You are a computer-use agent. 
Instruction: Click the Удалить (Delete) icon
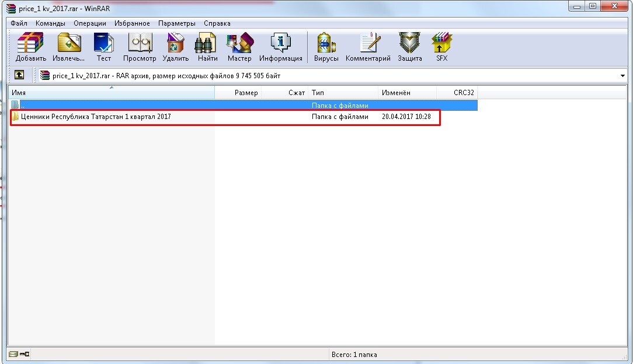[176, 47]
